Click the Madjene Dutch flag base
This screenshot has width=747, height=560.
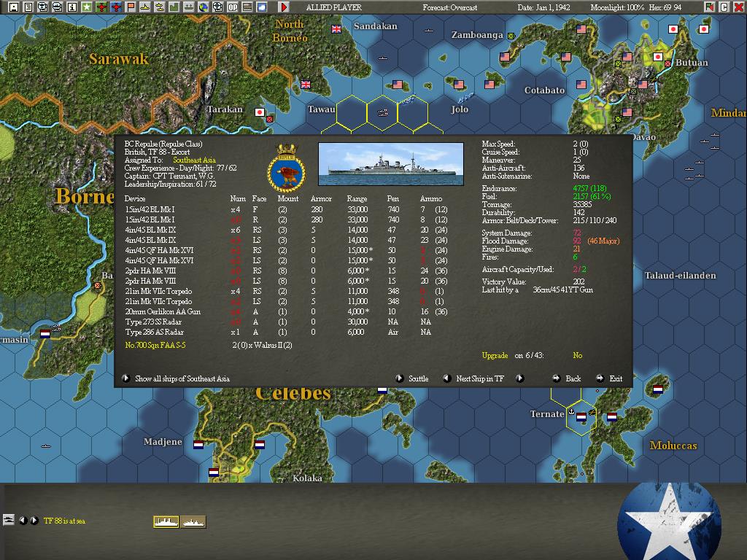point(198,445)
